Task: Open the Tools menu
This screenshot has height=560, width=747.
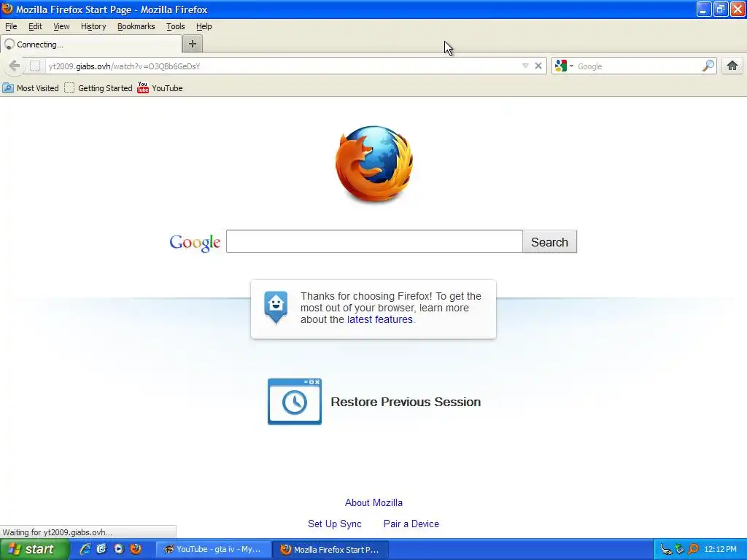Action: tap(175, 26)
